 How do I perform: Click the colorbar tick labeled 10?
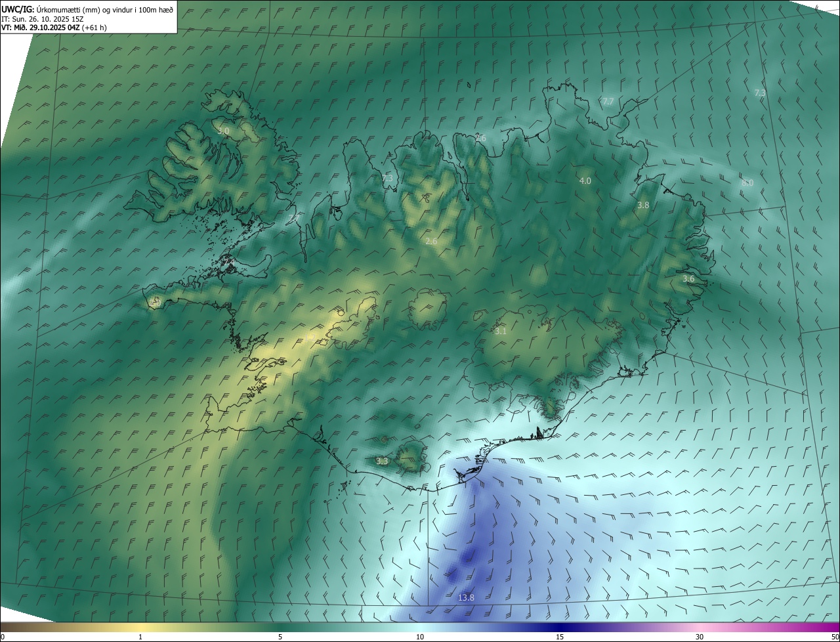click(420, 637)
